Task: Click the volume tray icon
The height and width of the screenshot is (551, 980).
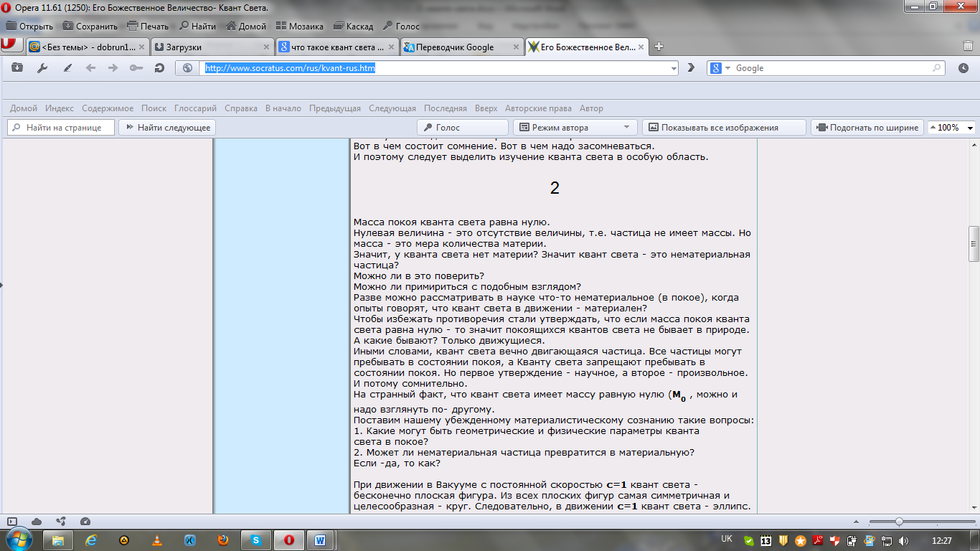Action: [903, 540]
